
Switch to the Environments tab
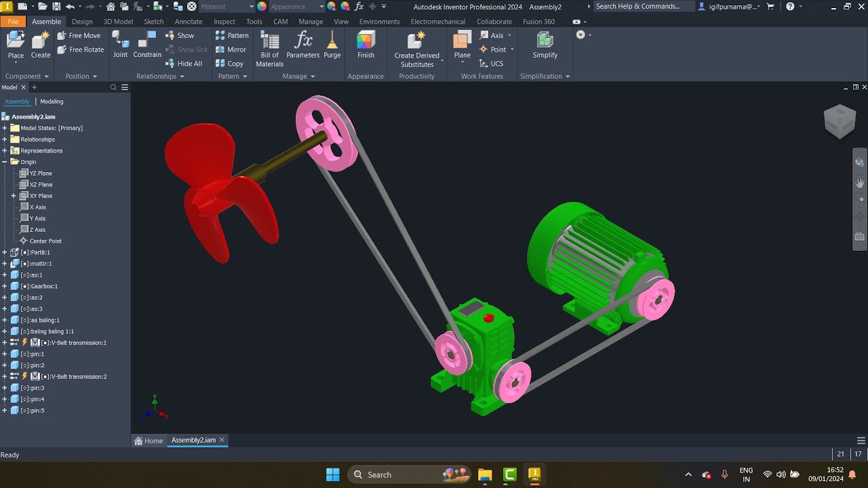pos(379,21)
